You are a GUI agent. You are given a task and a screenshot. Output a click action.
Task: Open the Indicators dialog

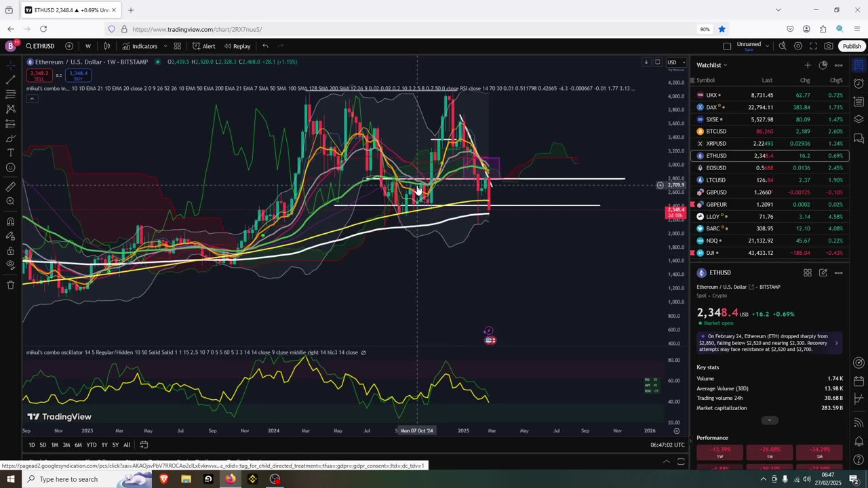click(x=140, y=46)
